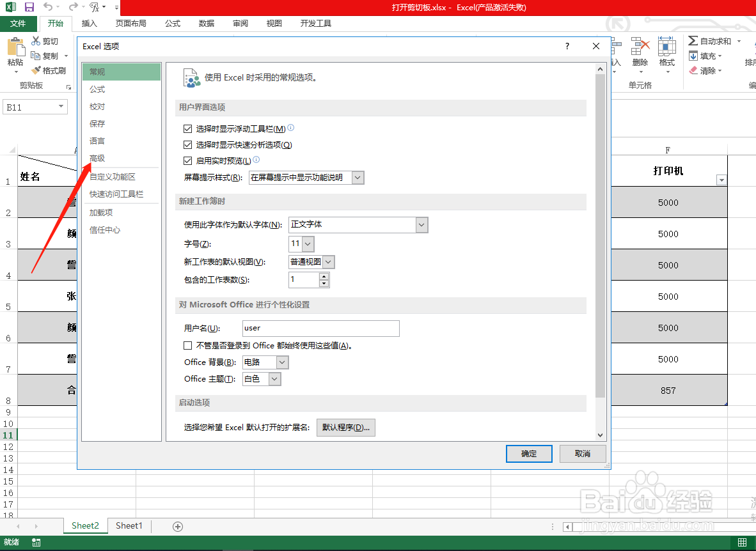Open the default font 正文字体 dropdown
This screenshot has height=551, width=756.
pos(422,224)
